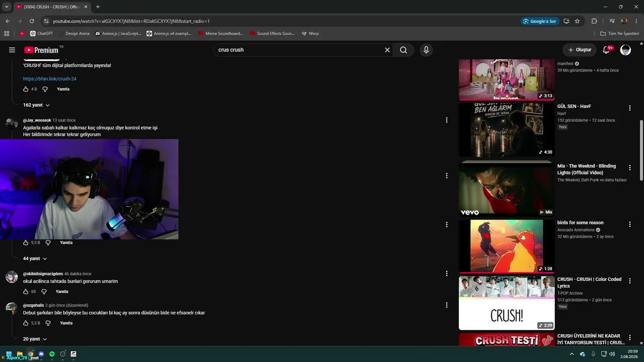Open the 'birds for some reason' video title
644x362 pixels.
580,223
